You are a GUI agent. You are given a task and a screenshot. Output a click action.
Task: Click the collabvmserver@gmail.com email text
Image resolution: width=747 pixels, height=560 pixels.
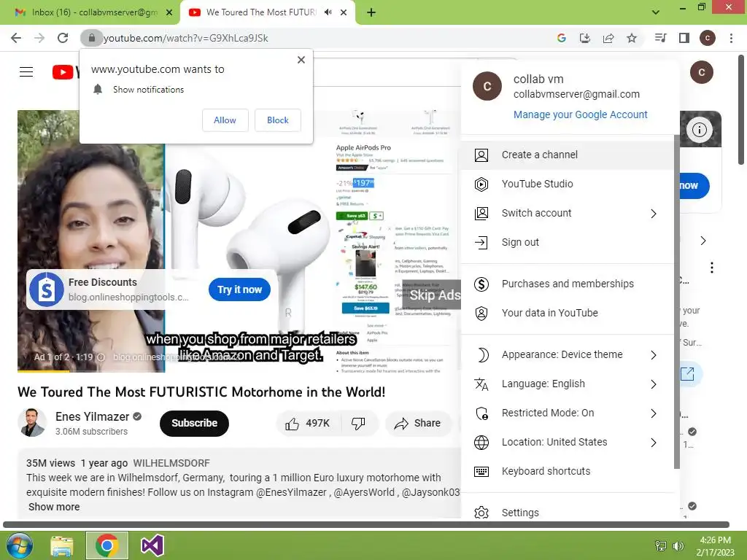coord(576,94)
